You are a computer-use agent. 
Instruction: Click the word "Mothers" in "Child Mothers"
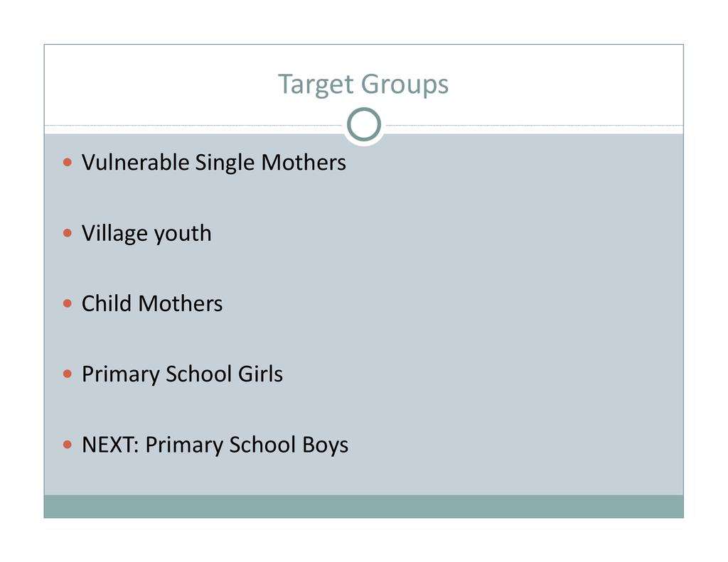click(180, 303)
